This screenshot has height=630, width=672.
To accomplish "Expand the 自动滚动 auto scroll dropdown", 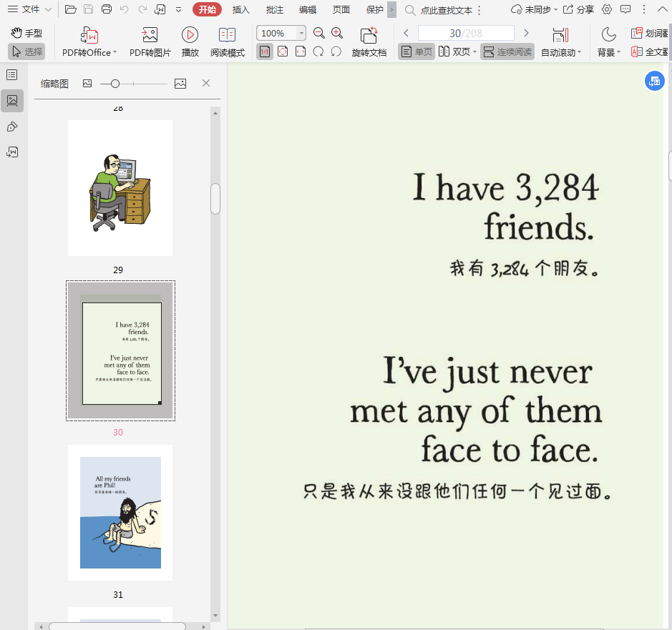I will click(579, 53).
